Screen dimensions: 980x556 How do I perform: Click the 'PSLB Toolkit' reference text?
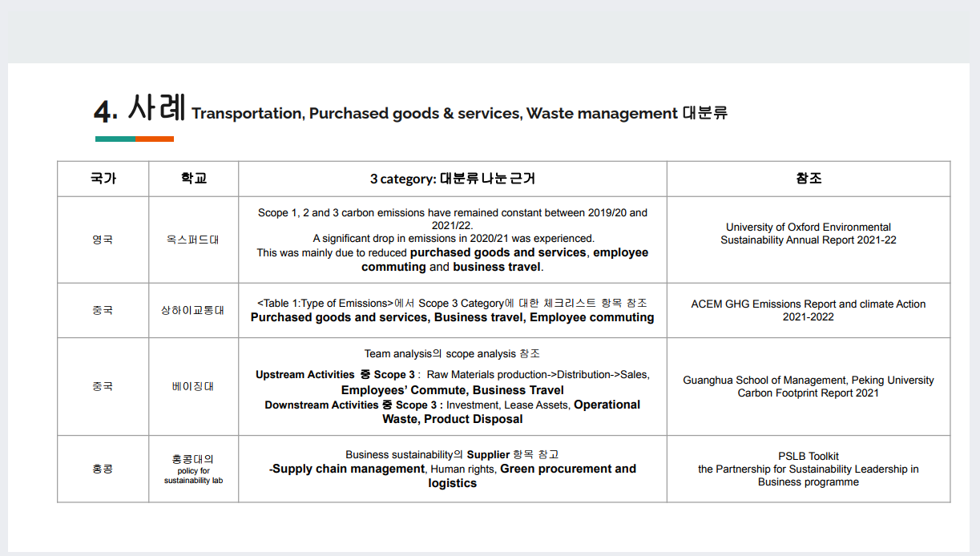pos(809,456)
